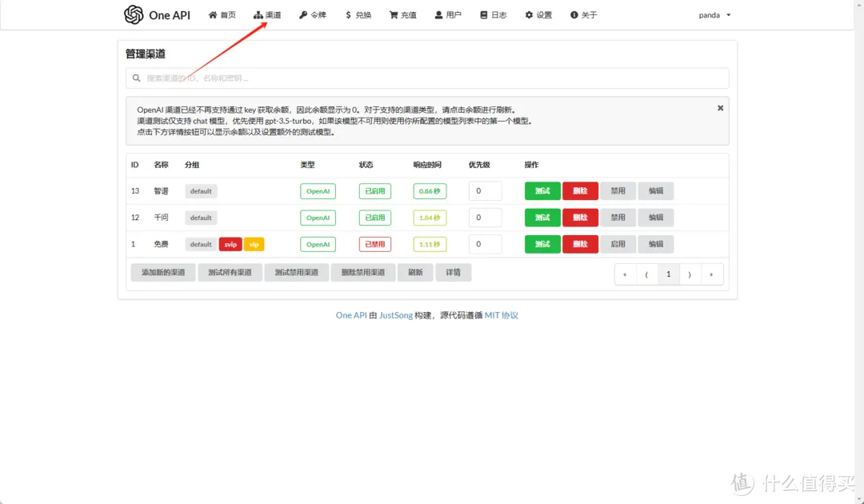Click the JustSong author link

(396, 315)
